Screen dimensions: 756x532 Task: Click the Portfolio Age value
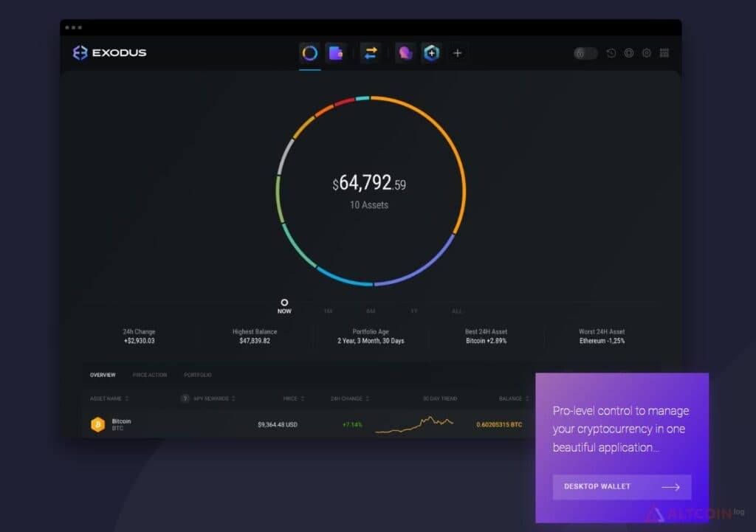coord(371,341)
